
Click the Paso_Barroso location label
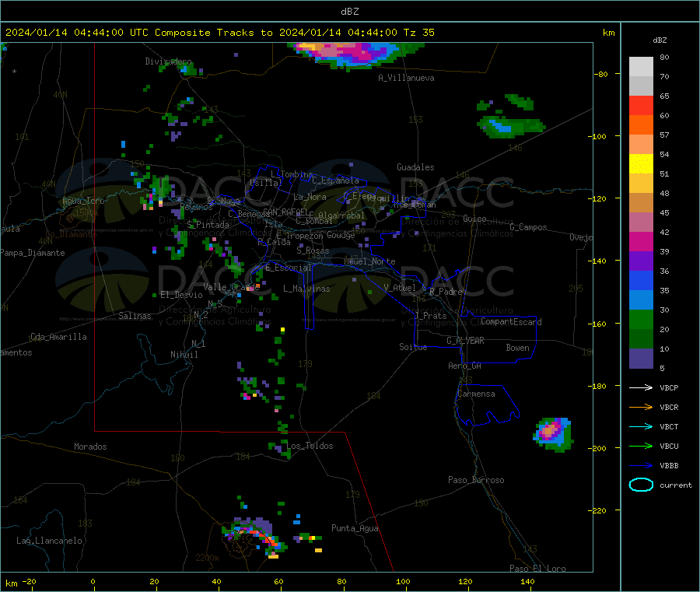476,480
